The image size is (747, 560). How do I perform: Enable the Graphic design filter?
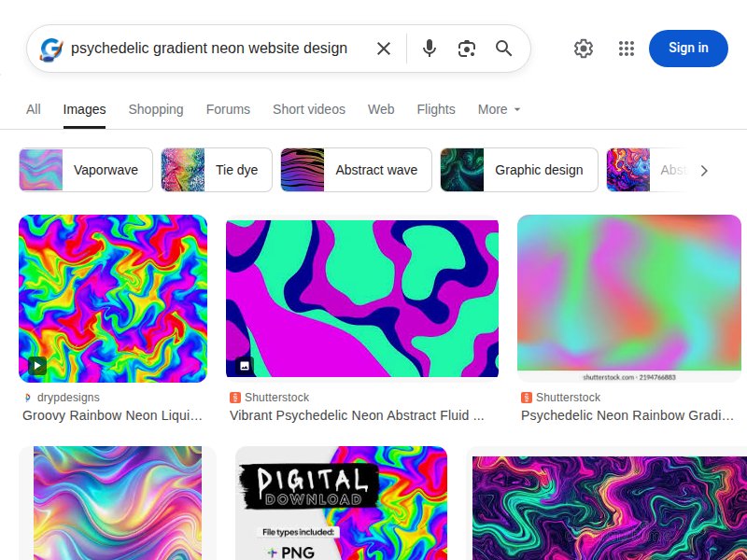(539, 170)
